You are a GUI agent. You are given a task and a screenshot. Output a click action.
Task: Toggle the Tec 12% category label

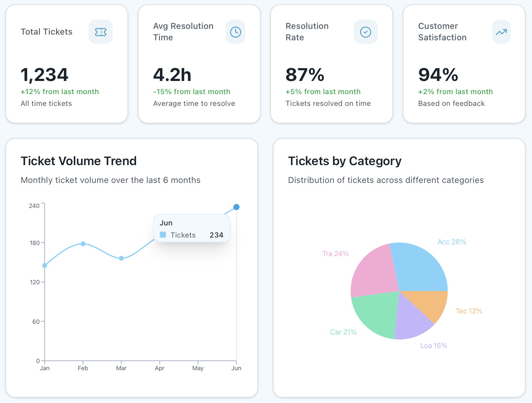click(x=468, y=311)
